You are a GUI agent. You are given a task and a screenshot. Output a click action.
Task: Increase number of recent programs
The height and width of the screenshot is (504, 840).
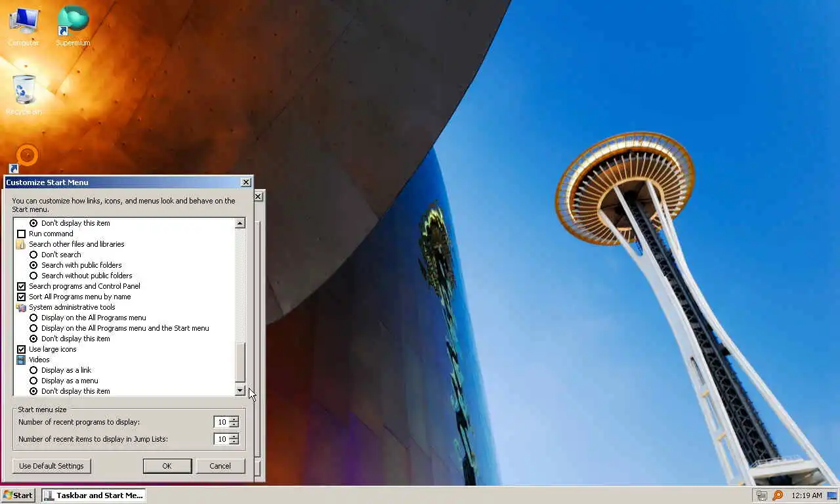pos(234,419)
